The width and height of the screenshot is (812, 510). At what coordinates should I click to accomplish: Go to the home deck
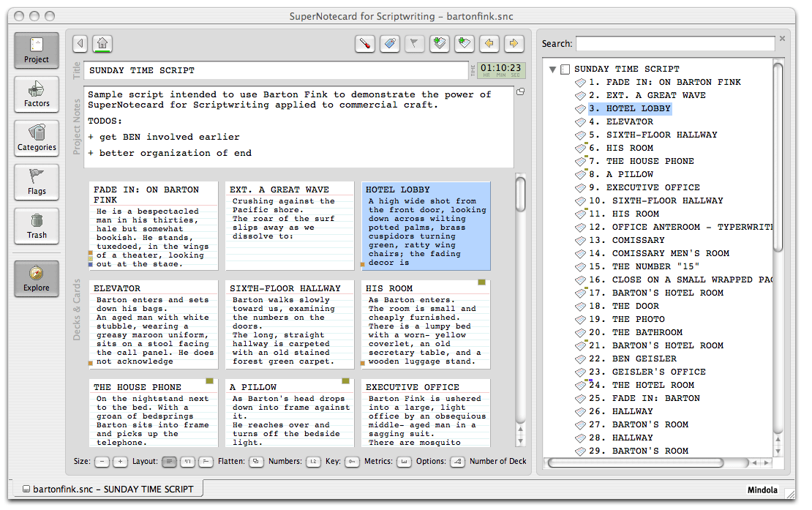pyautogui.click(x=102, y=43)
